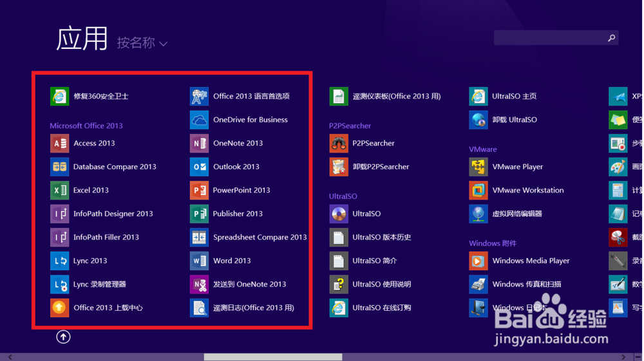Select P2PSearcher group header
The height and width of the screenshot is (361, 644).
350,125
